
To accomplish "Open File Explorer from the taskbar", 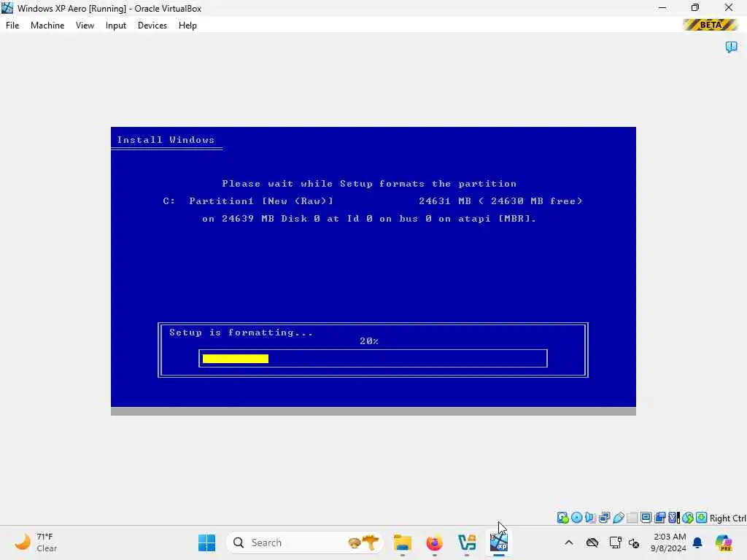I will pos(403,542).
